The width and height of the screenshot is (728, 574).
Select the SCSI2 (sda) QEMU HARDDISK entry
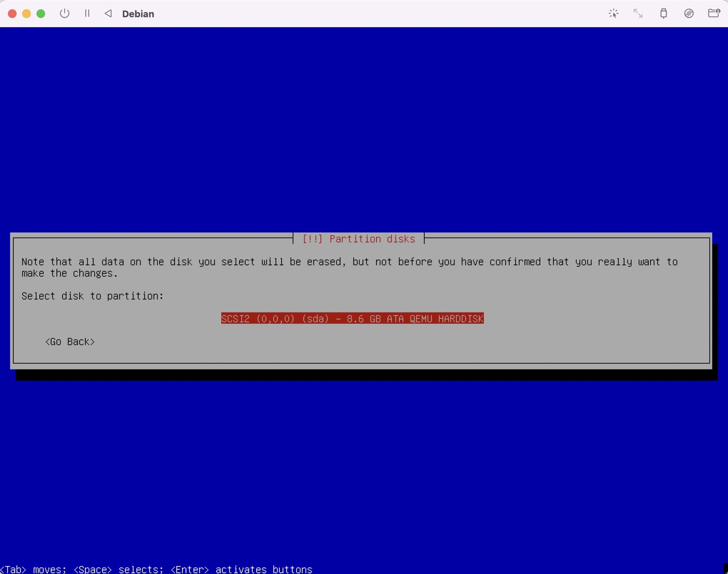(352, 319)
